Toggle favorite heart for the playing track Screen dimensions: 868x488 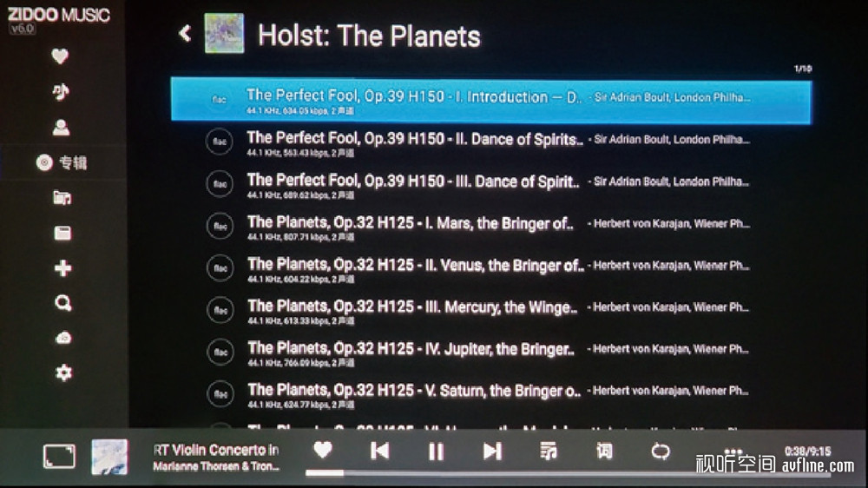[323, 450]
